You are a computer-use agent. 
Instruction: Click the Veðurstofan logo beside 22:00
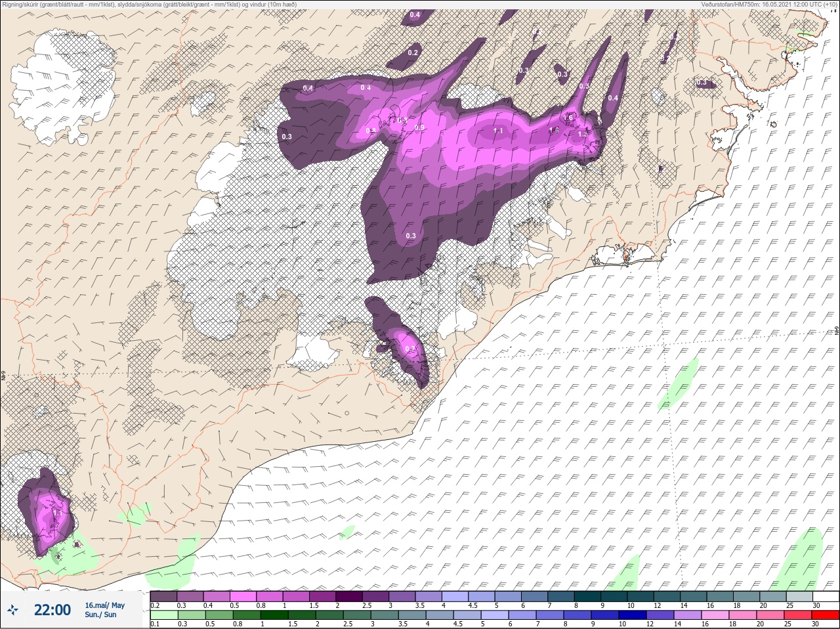[12, 610]
